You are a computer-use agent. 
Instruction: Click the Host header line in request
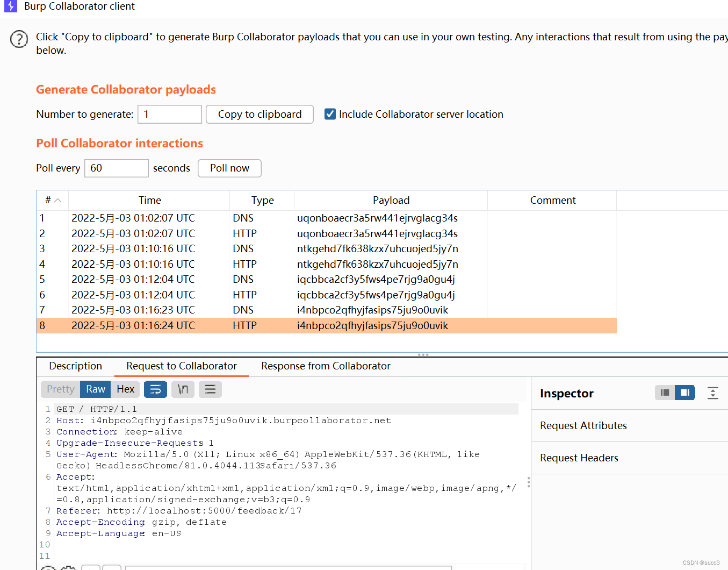click(224, 421)
